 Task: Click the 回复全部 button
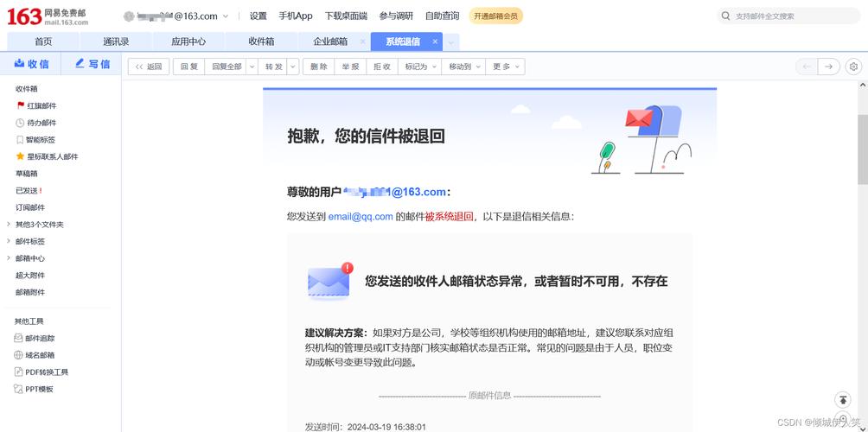coord(227,67)
